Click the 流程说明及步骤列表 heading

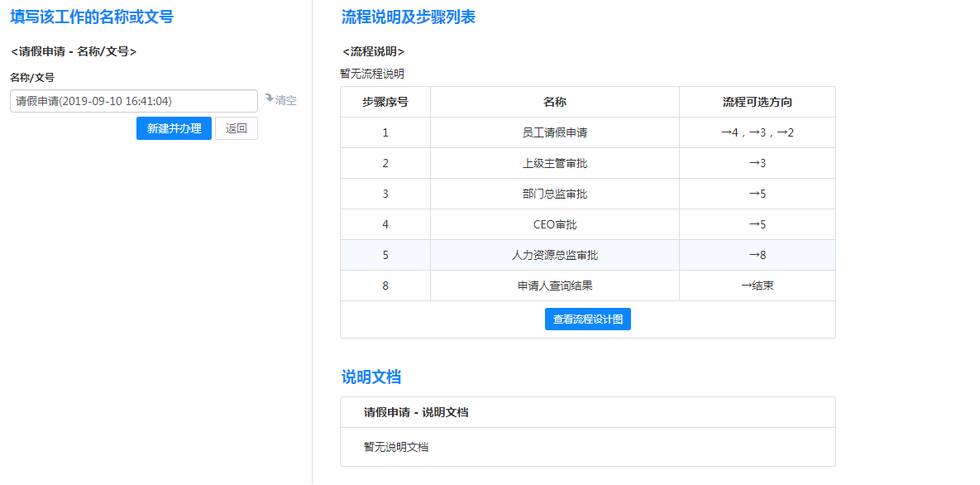(x=409, y=17)
